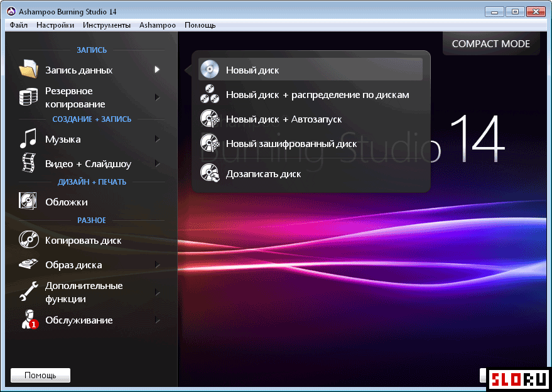The height and width of the screenshot is (392, 552).
Task: Expand the Запись данных submenu arrow
Action: click(157, 70)
